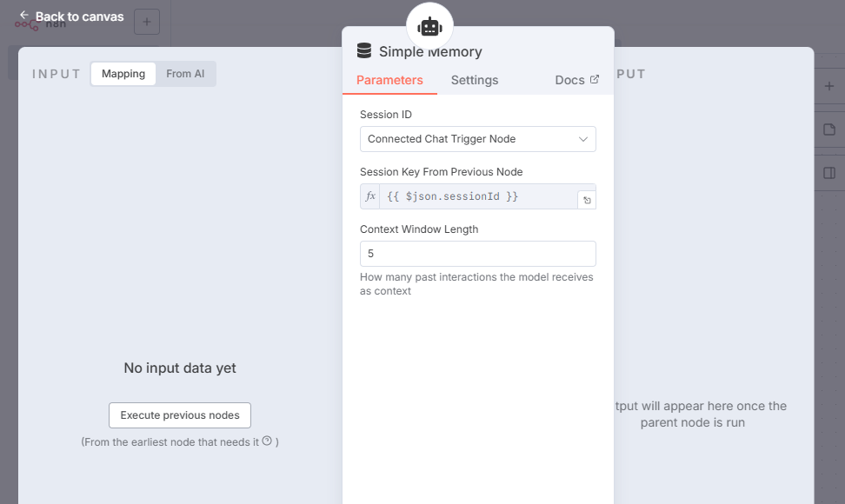Click the plus add node icon at right
The image size is (845, 504).
[828, 86]
